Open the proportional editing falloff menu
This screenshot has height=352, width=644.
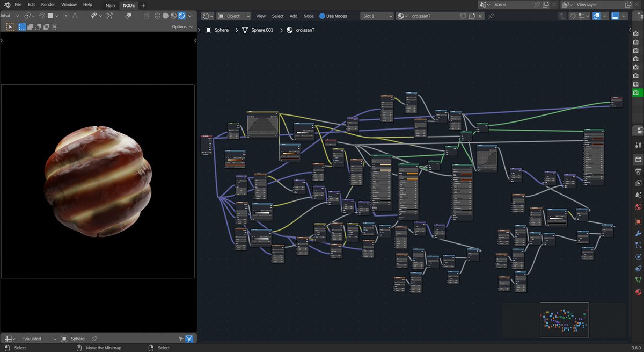[76, 16]
